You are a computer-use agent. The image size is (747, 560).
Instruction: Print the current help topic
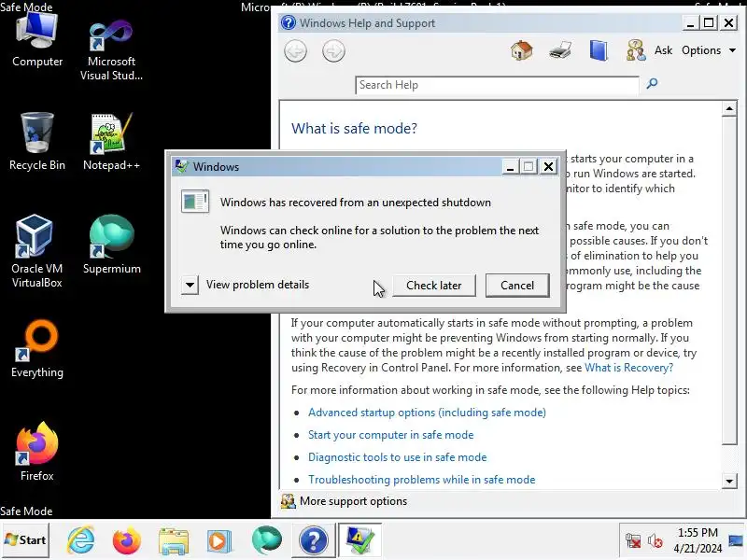click(x=560, y=50)
